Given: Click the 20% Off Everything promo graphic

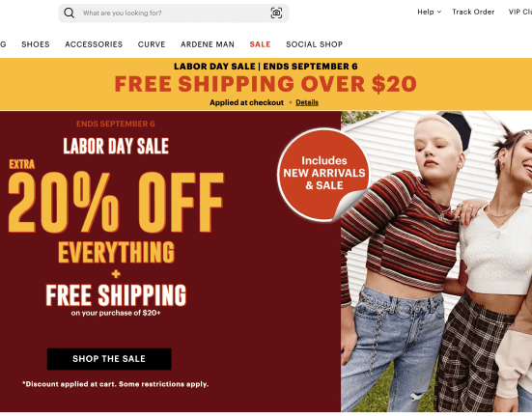Looking at the screenshot, I should point(116,217).
